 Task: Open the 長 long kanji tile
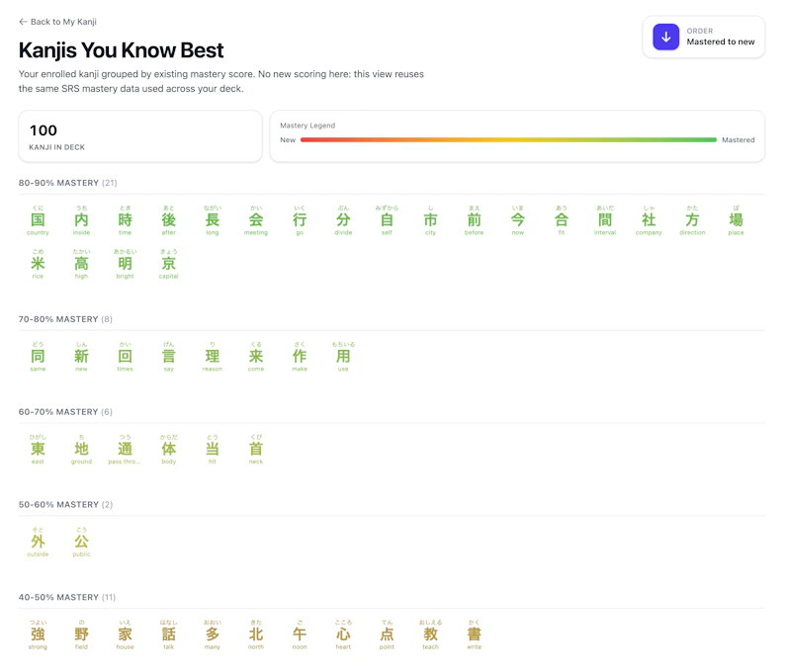213,220
